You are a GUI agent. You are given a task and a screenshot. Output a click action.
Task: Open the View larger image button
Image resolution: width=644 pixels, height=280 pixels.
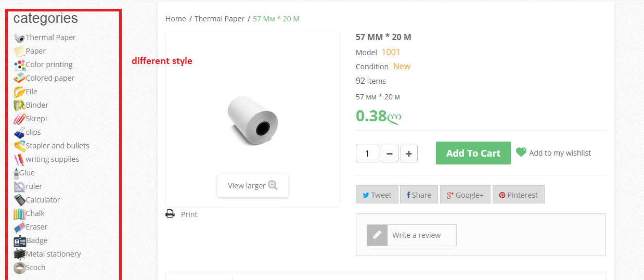click(253, 186)
